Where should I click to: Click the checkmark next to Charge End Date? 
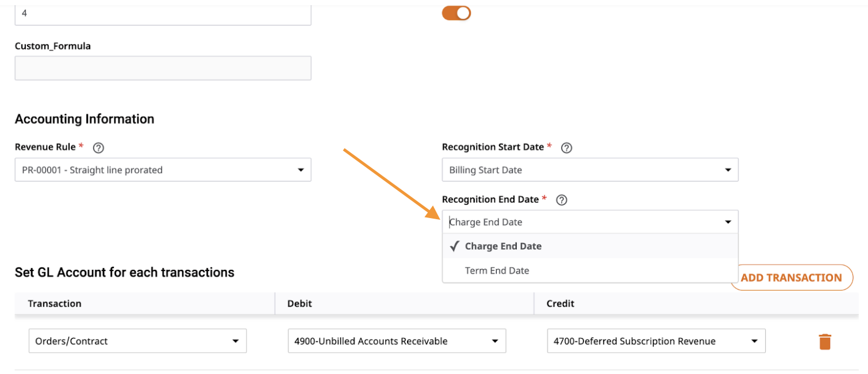(x=454, y=246)
